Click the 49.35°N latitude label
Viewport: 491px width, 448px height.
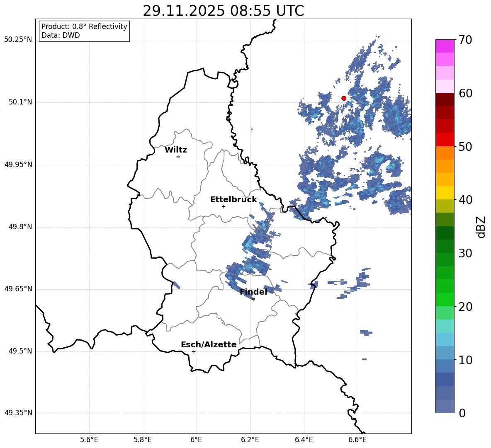coord(18,413)
